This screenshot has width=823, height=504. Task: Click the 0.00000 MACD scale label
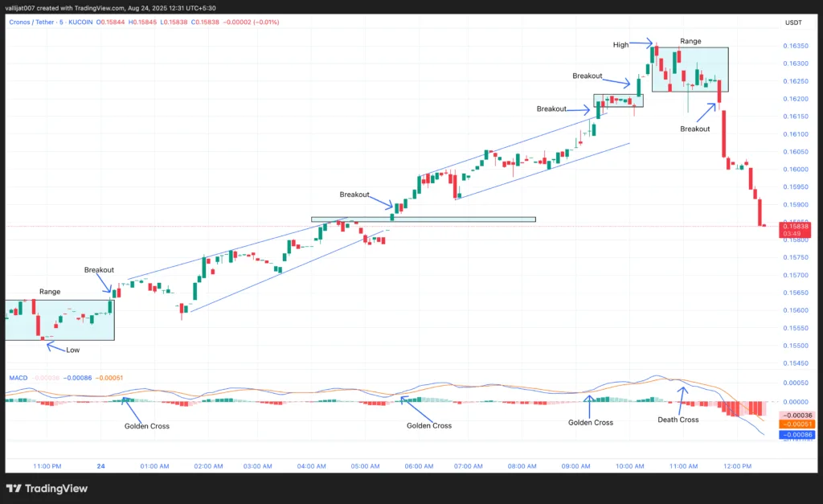point(795,402)
